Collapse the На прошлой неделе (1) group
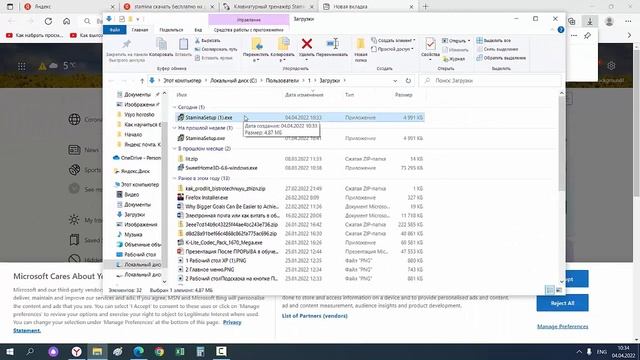Screen dimensions: 640x360 coord(175,128)
